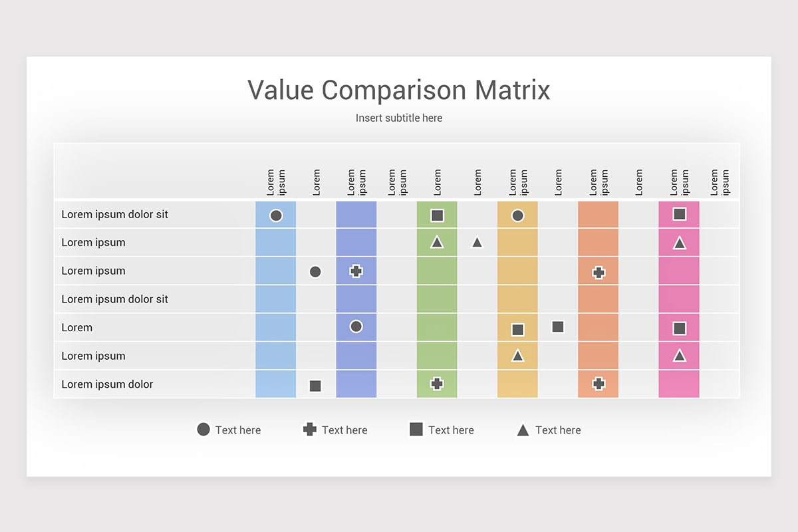Click the triangle icon in the legend
The image size is (798, 532).
523,430
